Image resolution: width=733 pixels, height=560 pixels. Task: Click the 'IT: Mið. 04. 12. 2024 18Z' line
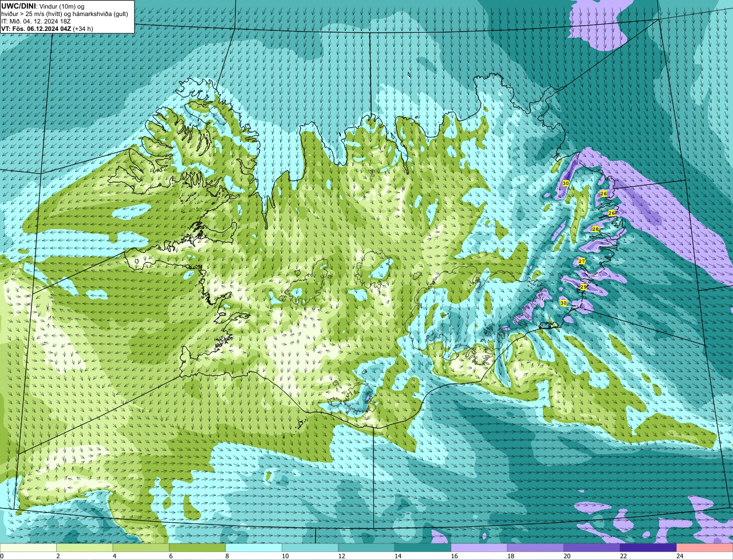click(36, 21)
